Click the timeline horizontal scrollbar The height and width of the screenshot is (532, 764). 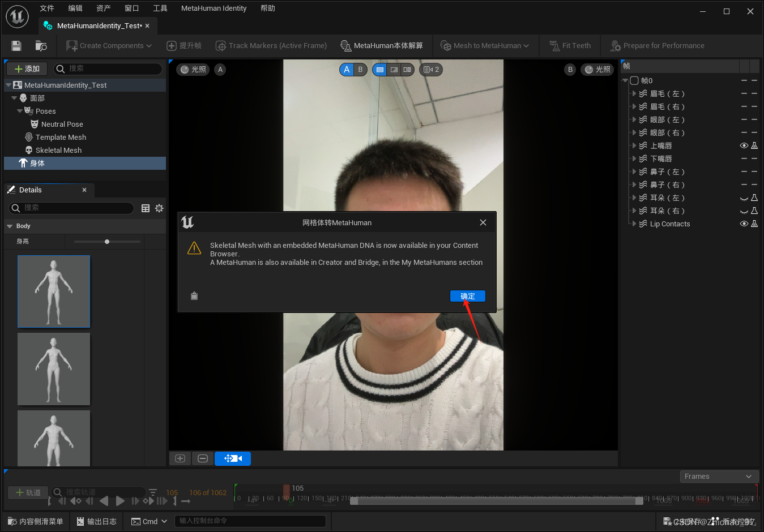point(496,501)
